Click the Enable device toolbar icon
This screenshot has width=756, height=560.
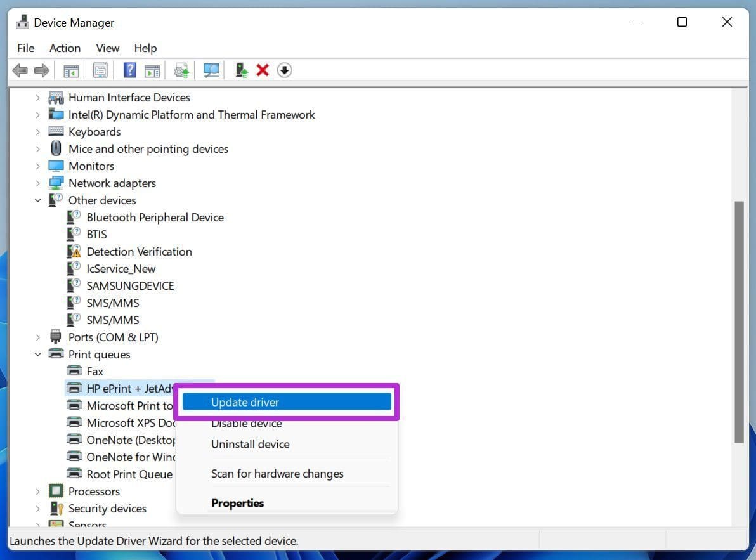point(241,71)
